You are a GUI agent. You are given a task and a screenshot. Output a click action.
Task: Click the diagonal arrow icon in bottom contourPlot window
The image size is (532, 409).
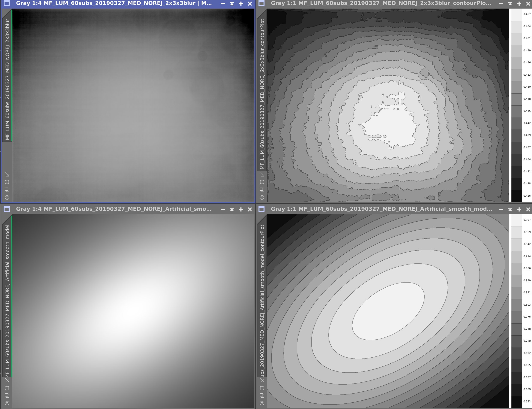click(262, 380)
